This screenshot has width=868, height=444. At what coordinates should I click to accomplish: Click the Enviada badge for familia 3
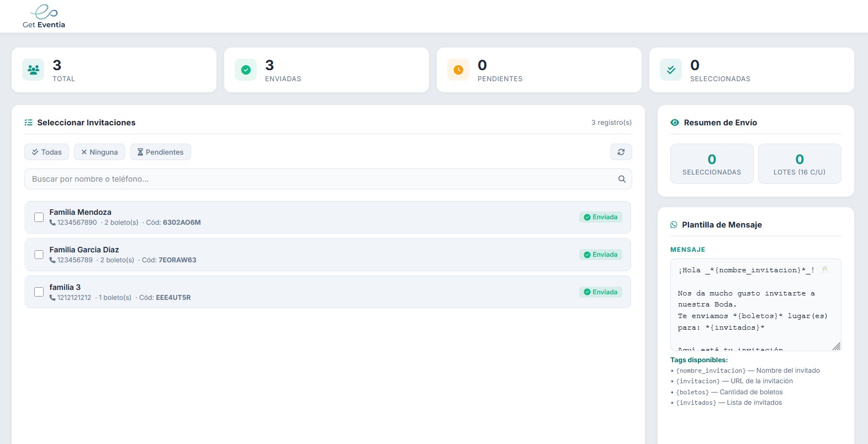tap(601, 292)
